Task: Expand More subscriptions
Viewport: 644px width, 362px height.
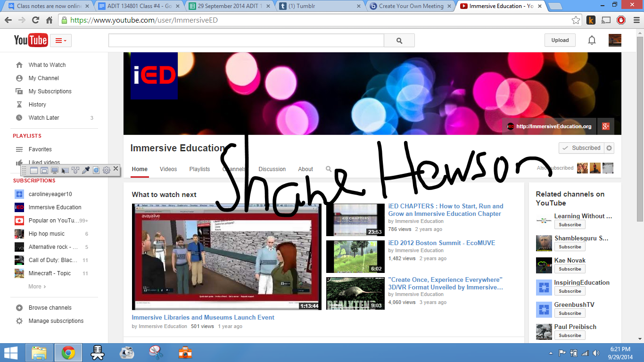Action: [x=37, y=287]
